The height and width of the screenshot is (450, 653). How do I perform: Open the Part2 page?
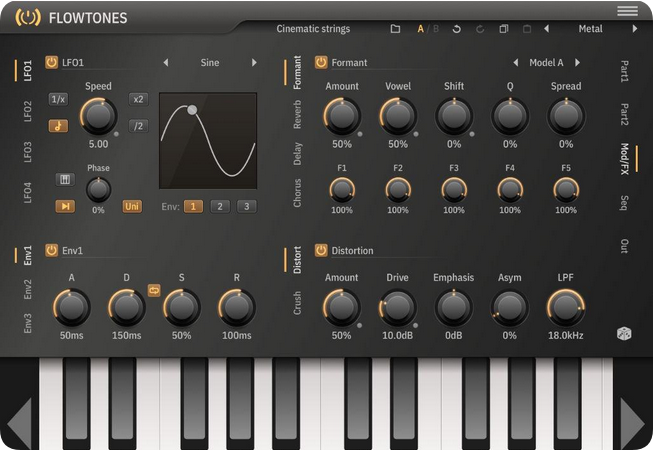pos(624,114)
